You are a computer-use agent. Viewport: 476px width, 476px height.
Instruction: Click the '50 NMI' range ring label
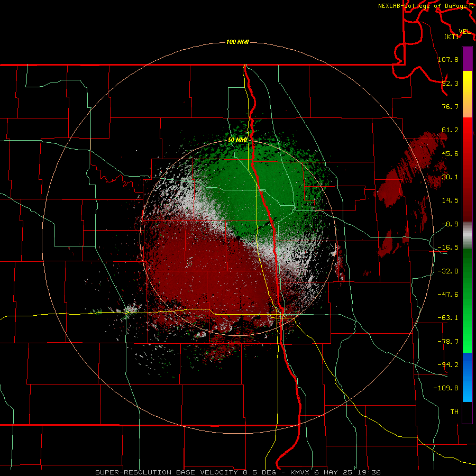237,140
